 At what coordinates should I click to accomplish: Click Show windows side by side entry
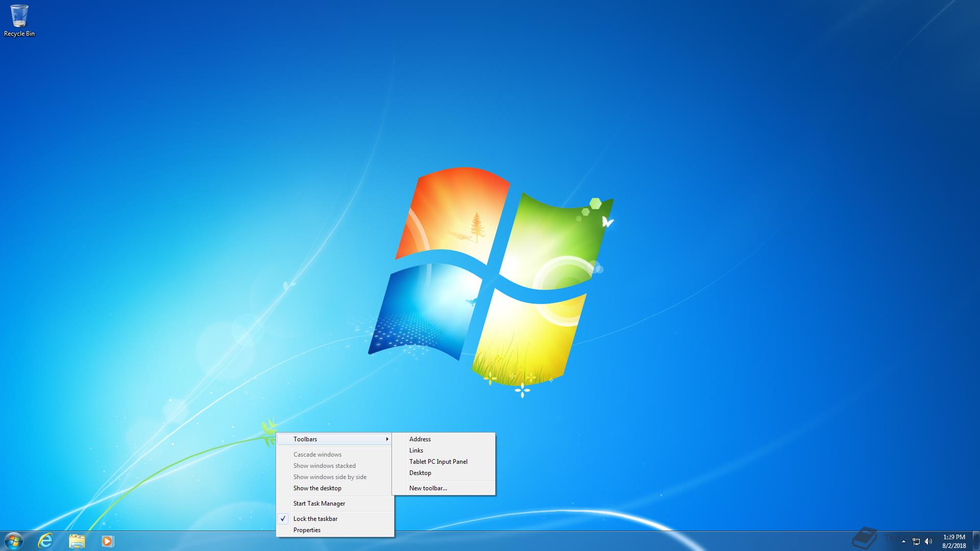point(335,477)
